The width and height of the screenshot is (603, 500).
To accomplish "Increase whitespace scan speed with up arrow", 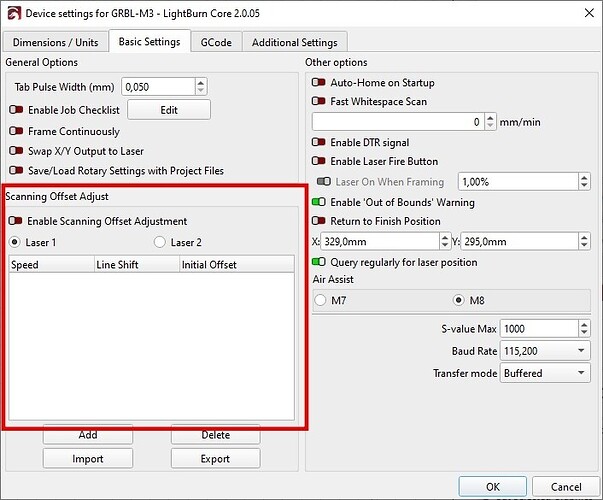I will [x=490, y=118].
